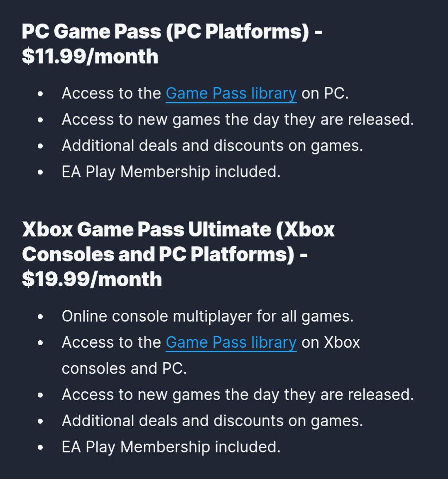This screenshot has height=479, width=448.
Task: Open Game Pass library link under Xbox Game Pass Ultimate
Action: click(231, 342)
